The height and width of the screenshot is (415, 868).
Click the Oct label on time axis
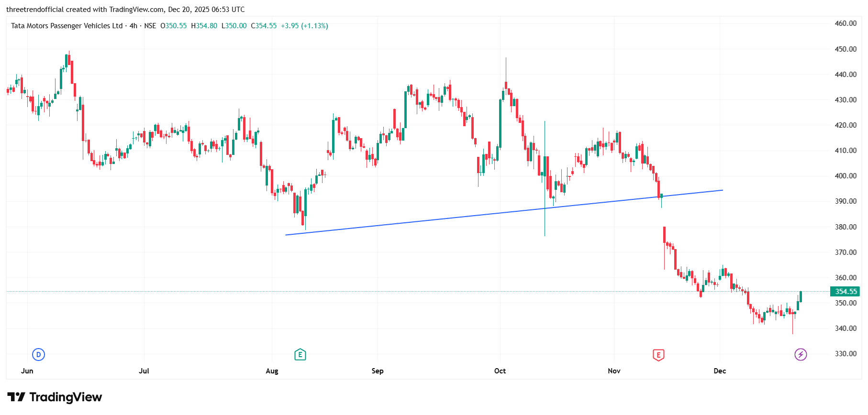(x=500, y=371)
